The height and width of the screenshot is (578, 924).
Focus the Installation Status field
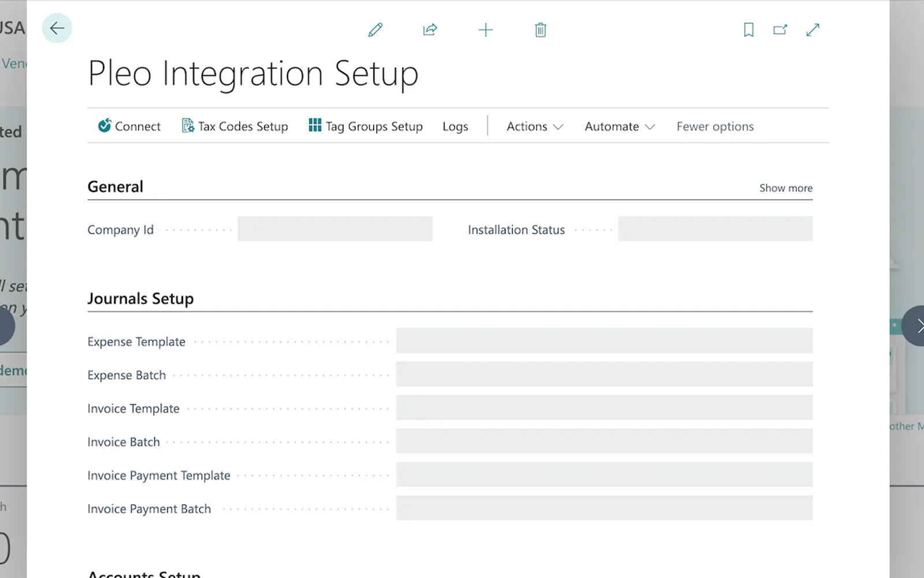(715, 229)
